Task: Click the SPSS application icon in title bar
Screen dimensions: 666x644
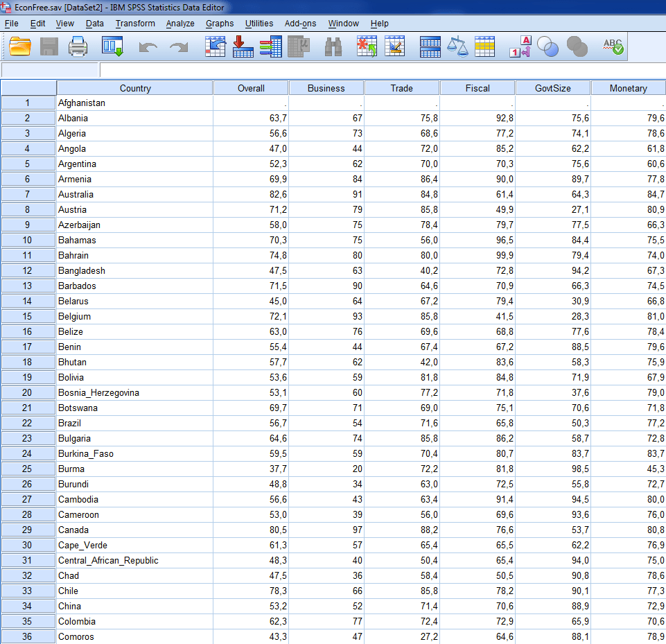Action: tap(6, 7)
